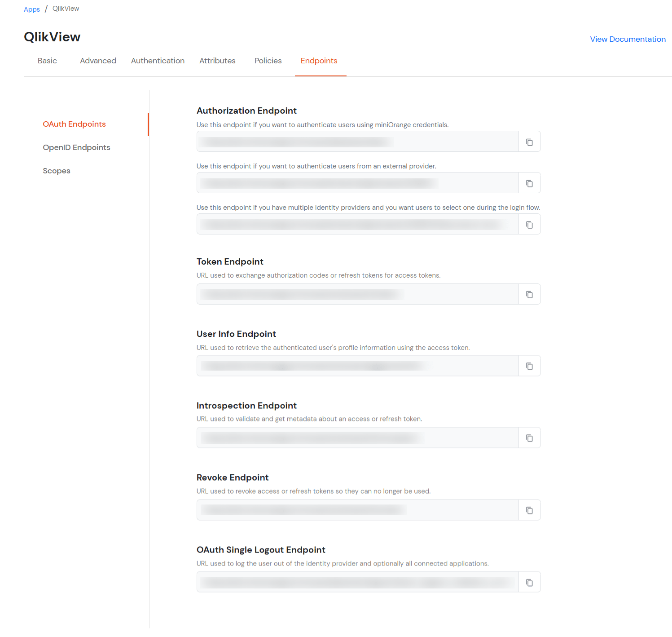This screenshot has width=672, height=637.
Task: Click the OAuth Single Logout URL field
Action: [358, 582]
